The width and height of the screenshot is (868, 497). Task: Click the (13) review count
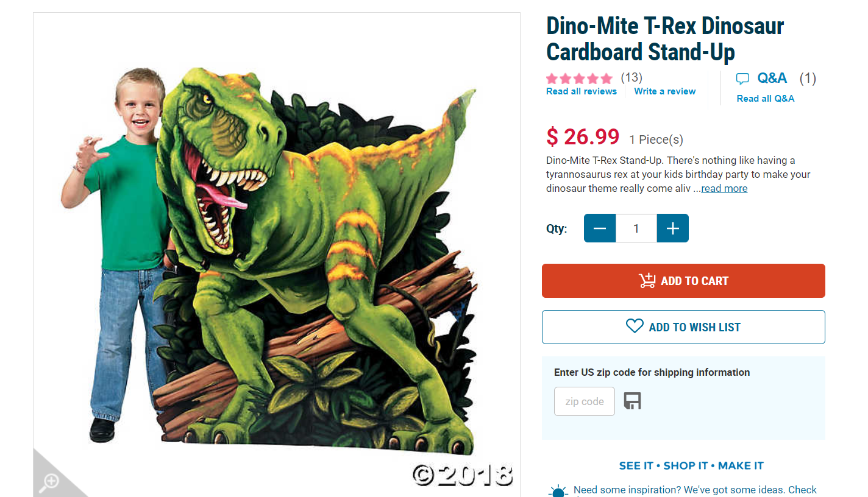pyautogui.click(x=631, y=77)
